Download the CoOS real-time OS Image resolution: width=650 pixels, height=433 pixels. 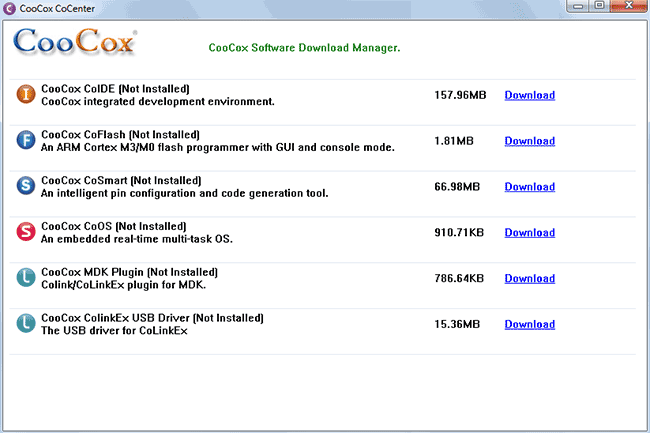point(529,233)
